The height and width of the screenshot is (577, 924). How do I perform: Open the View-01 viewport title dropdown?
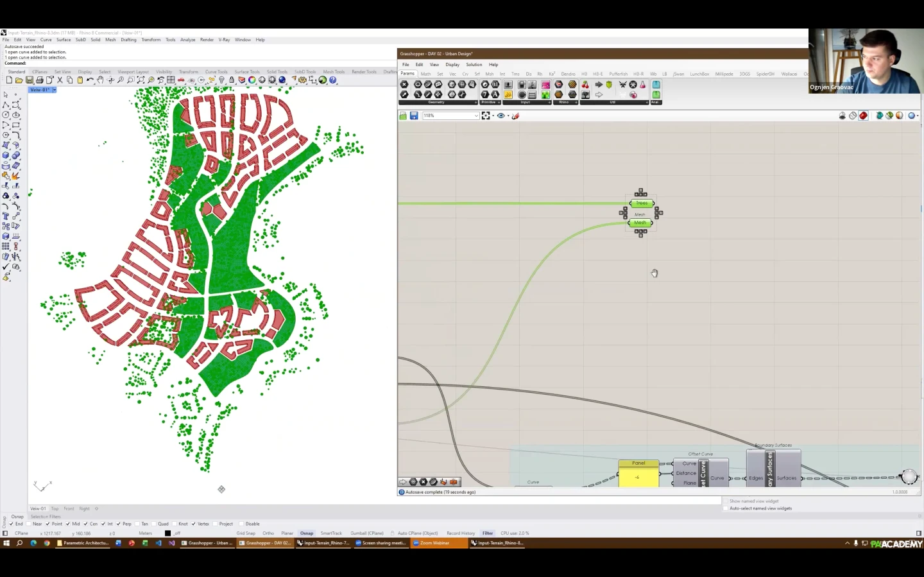[x=55, y=90]
